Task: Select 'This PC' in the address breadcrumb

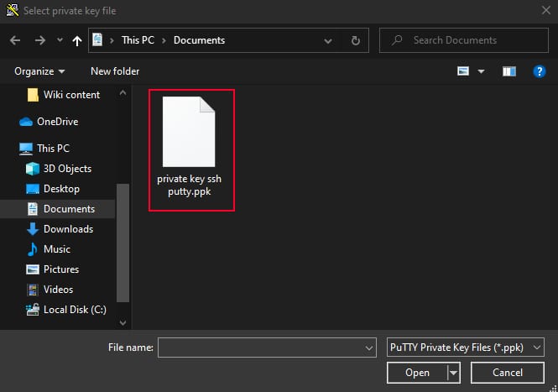Action: tap(138, 40)
